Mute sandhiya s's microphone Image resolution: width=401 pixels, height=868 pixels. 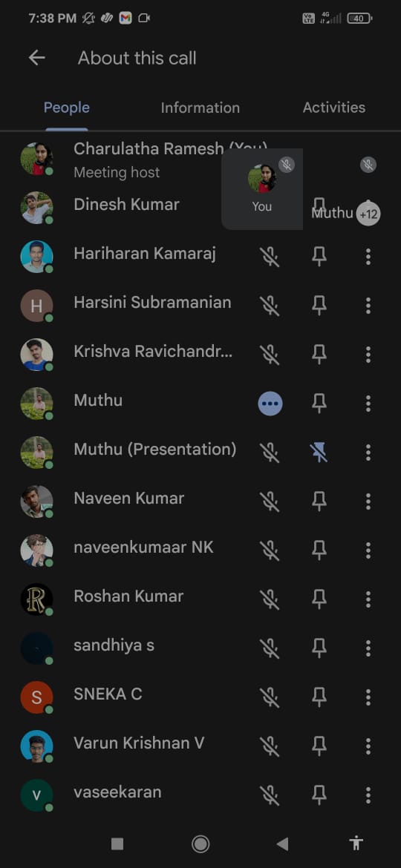270,649
